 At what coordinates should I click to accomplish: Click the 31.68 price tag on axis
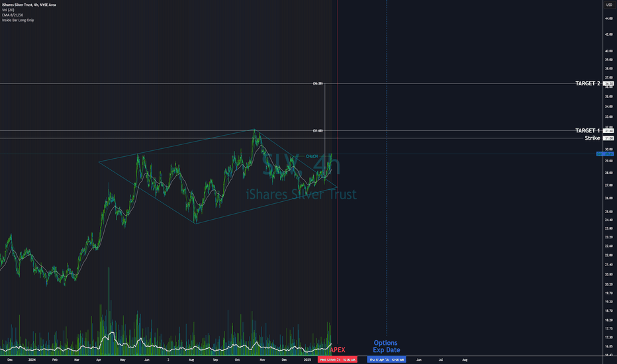(x=609, y=130)
